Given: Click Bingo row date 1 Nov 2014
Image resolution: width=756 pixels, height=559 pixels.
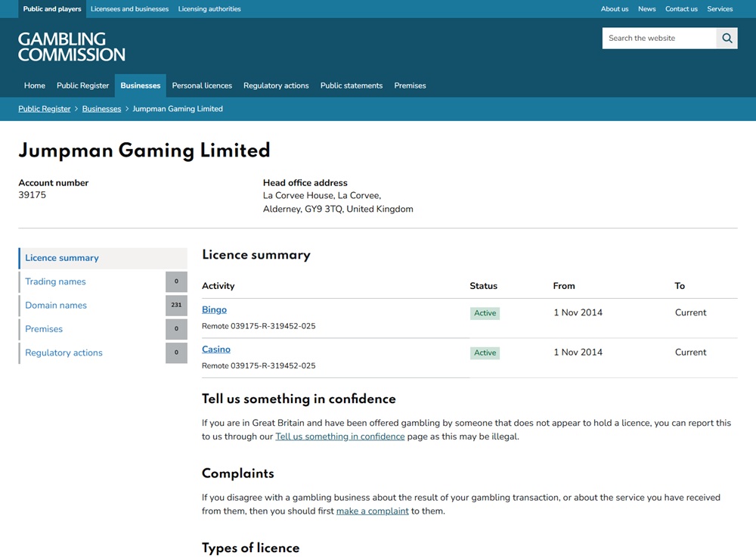Looking at the screenshot, I should 578,312.
